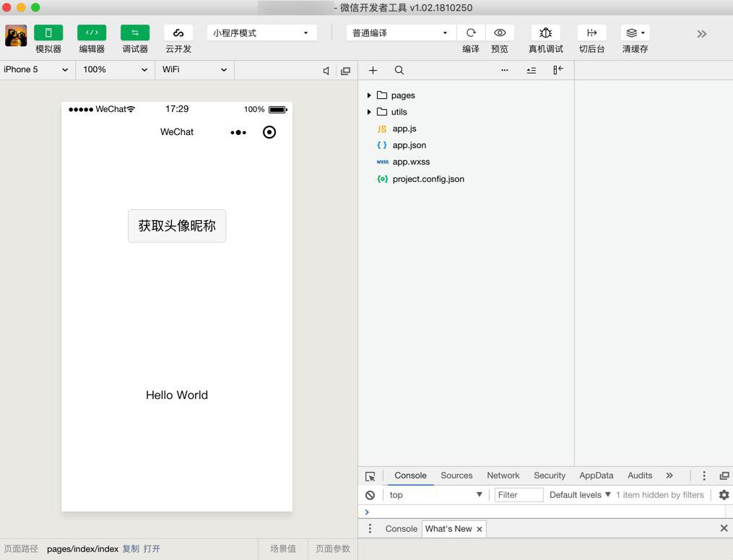
Task: Click the mini program close circle icon
Action: (269, 132)
